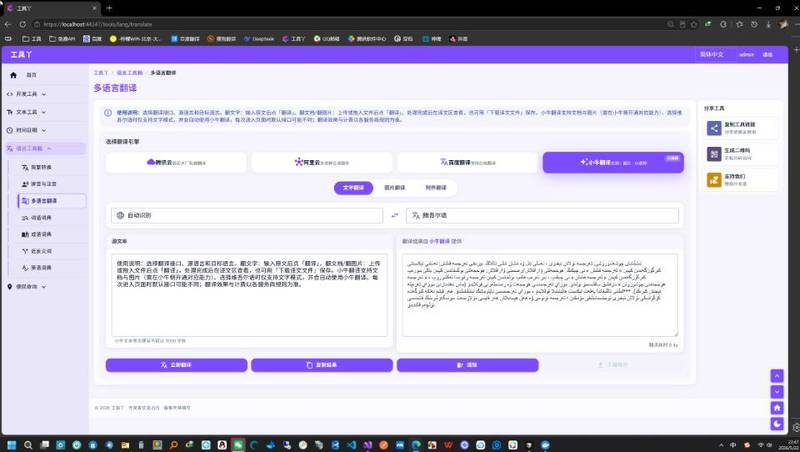Choose the 小牛翻译 translation engine

click(613, 162)
